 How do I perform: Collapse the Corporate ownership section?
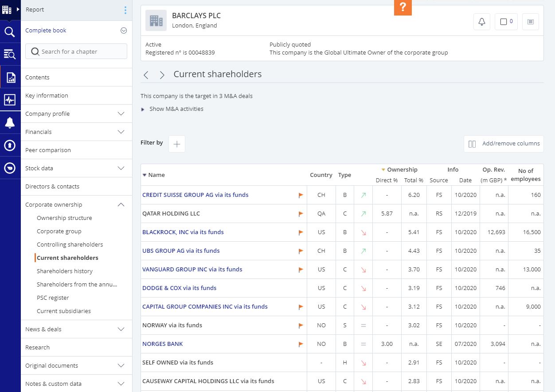(x=121, y=205)
